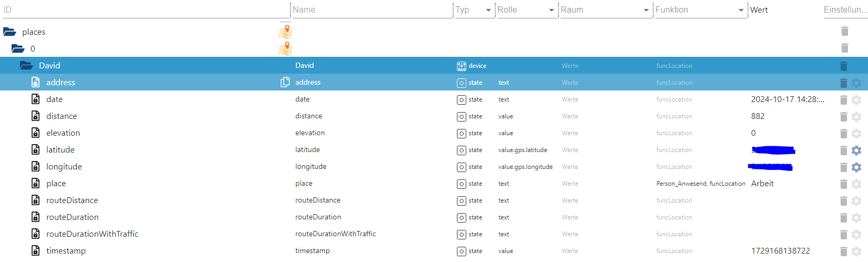Screen dimensions: 868x262
Task: Collapse the folder named 0
Action: (18, 49)
